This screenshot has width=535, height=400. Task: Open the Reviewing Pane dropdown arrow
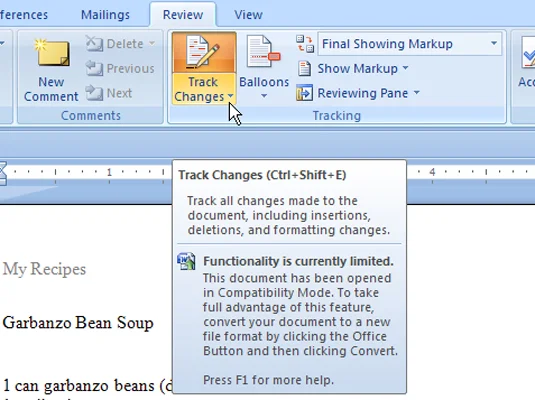(x=417, y=92)
